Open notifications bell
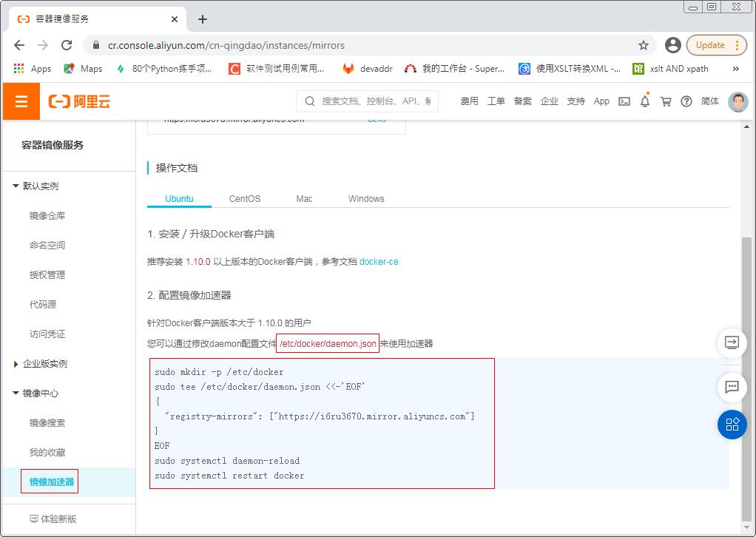Image resolution: width=756 pixels, height=537 pixels. point(645,101)
